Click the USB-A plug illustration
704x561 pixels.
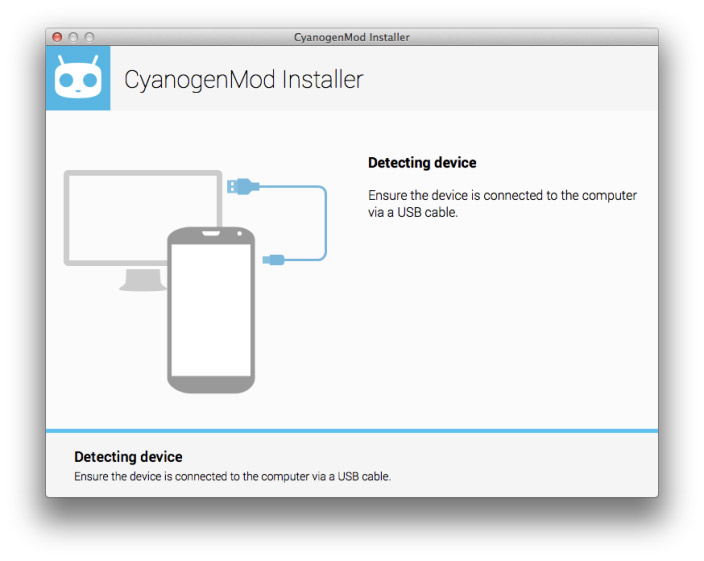(x=243, y=186)
